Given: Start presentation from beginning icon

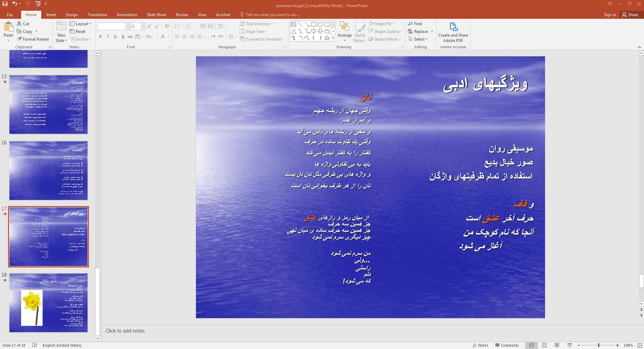Looking at the screenshot, I should tap(38, 4).
